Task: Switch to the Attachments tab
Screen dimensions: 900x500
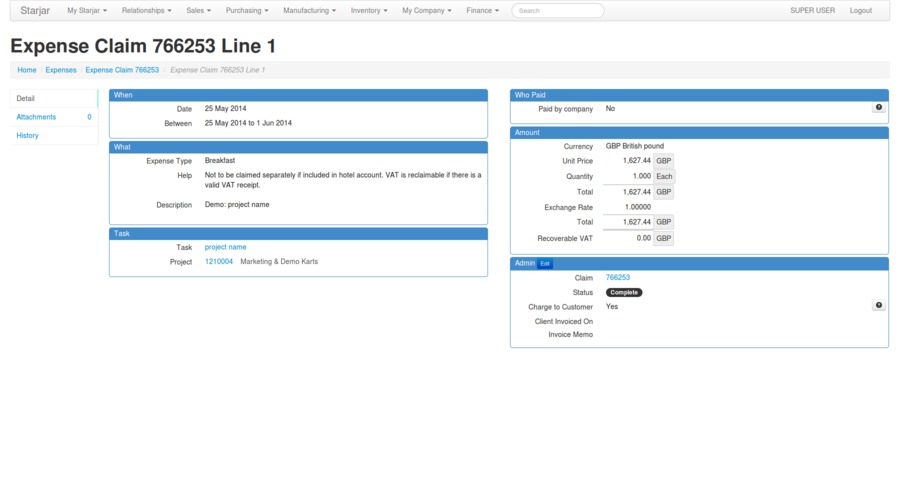Action: pyautogui.click(x=36, y=117)
